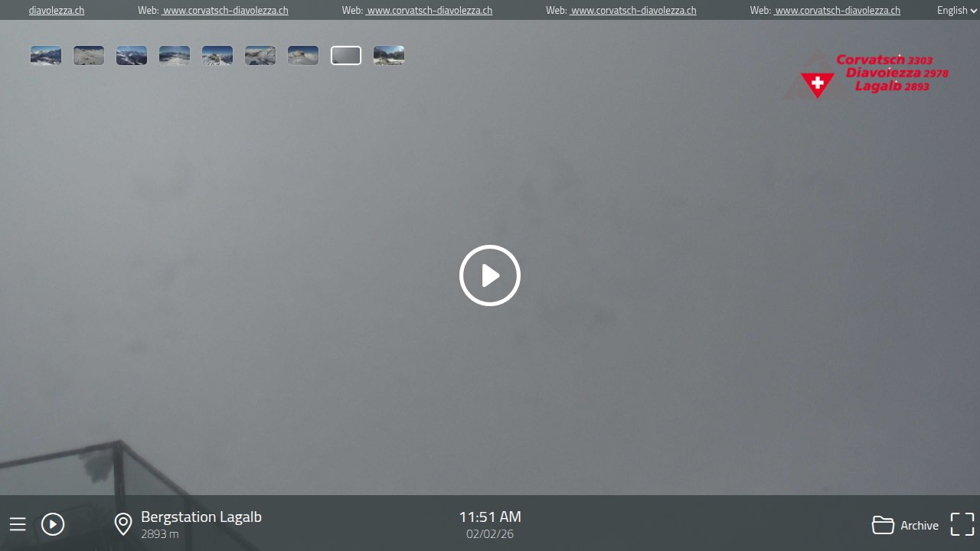980x551 pixels.
Task: Click the location pin icon beside Bergstation Lagalb
Action: [x=123, y=524]
